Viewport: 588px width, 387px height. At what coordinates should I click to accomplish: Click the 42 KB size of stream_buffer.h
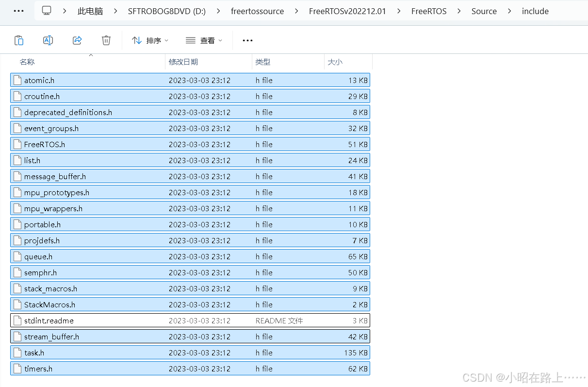(358, 337)
